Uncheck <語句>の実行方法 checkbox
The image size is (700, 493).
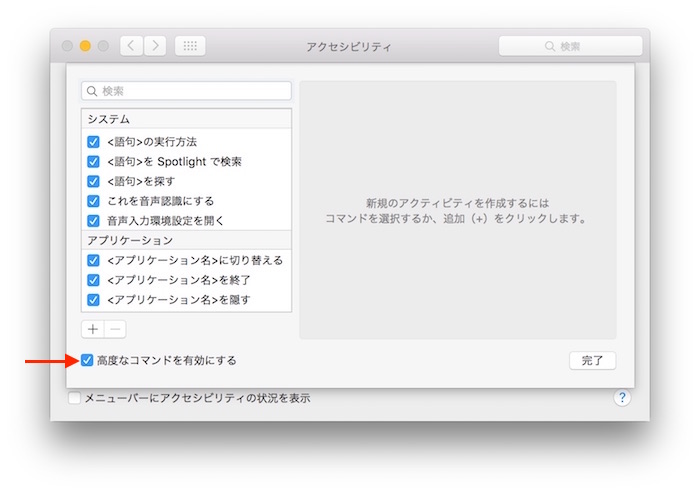pyautogui.click(x=93, y=142)
